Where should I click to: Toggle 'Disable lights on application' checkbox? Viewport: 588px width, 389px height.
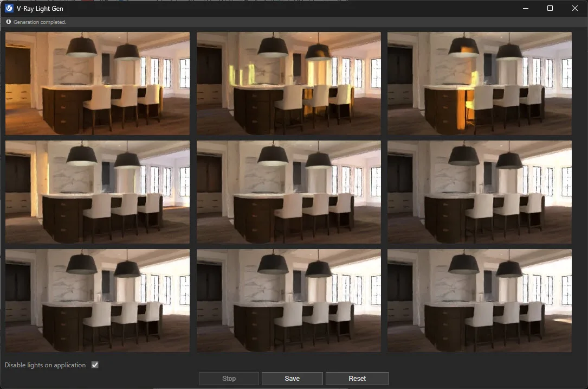click(x=94, y=365)
